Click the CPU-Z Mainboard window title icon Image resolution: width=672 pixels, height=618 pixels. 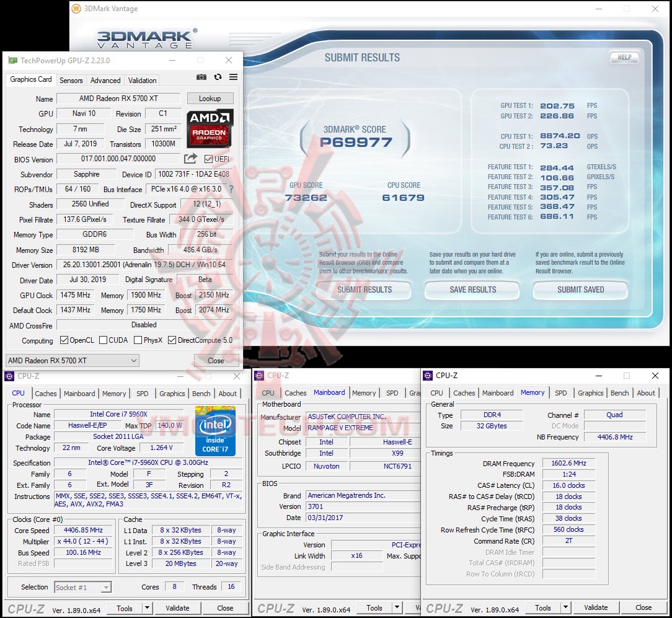coord(259,376)
